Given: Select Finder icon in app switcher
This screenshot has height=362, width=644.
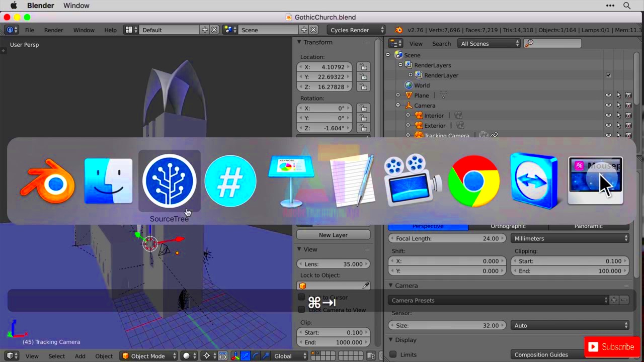Looking at the screenshot, I should 108,181.
